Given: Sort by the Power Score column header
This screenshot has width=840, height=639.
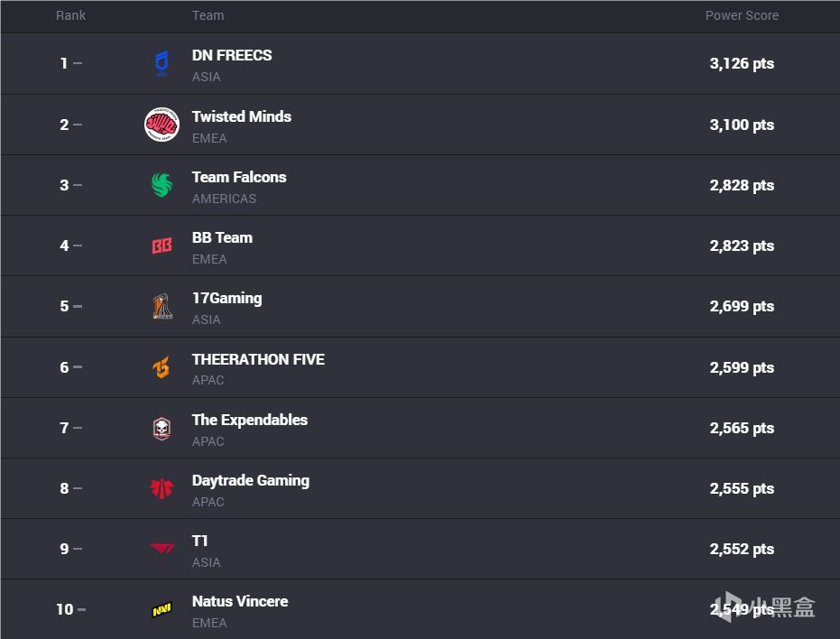Looking at the screenshot, I should pos(741,15).
